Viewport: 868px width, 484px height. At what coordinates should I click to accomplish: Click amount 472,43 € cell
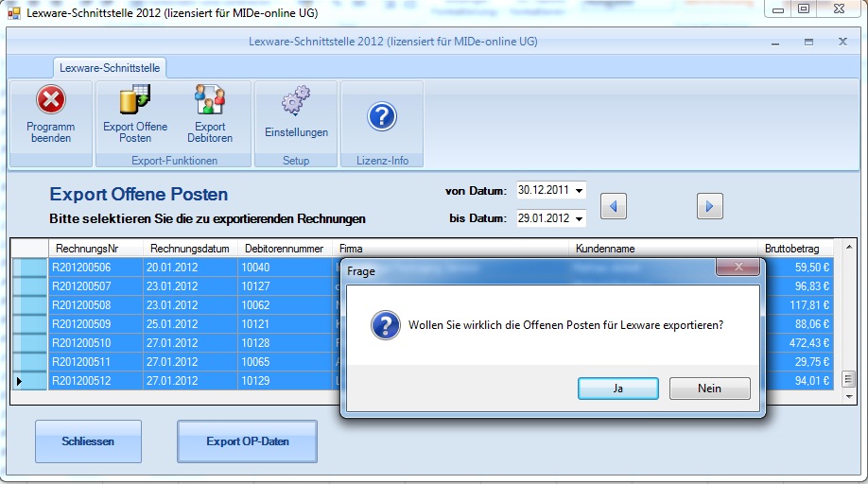799,343
